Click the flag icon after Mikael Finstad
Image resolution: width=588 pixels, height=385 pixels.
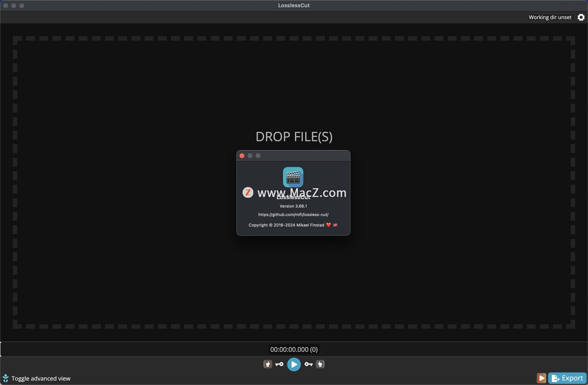click(x=335, y=225)
